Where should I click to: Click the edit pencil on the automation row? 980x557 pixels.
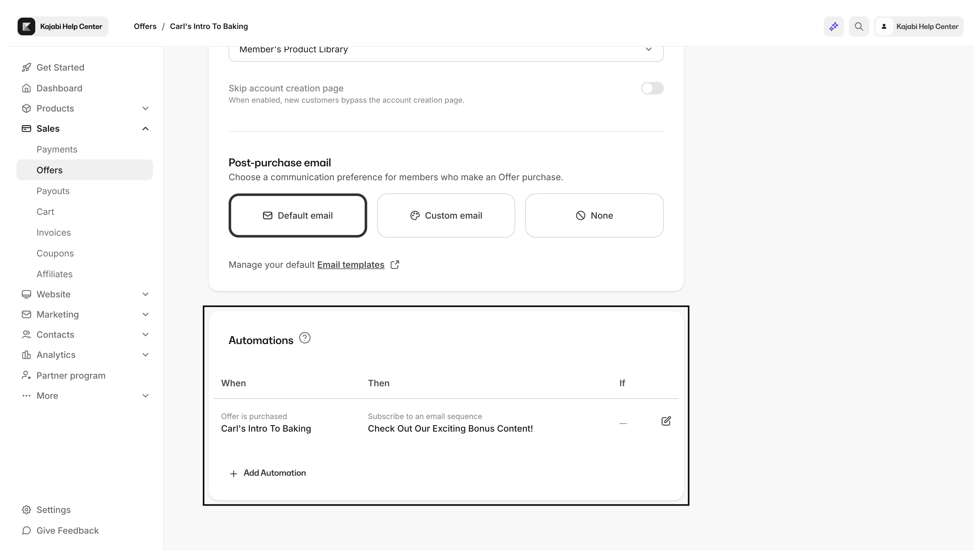click(665, 421)
